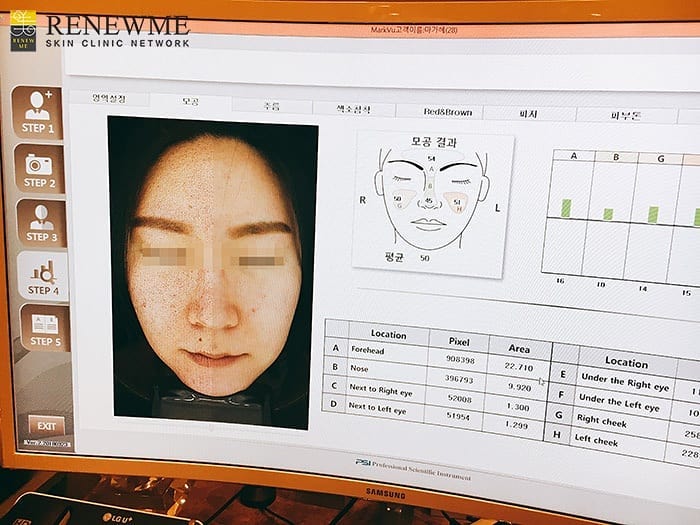Click area value 1.299
The image size is (700, 525).
pyautogui.click(x=517, y=425)
